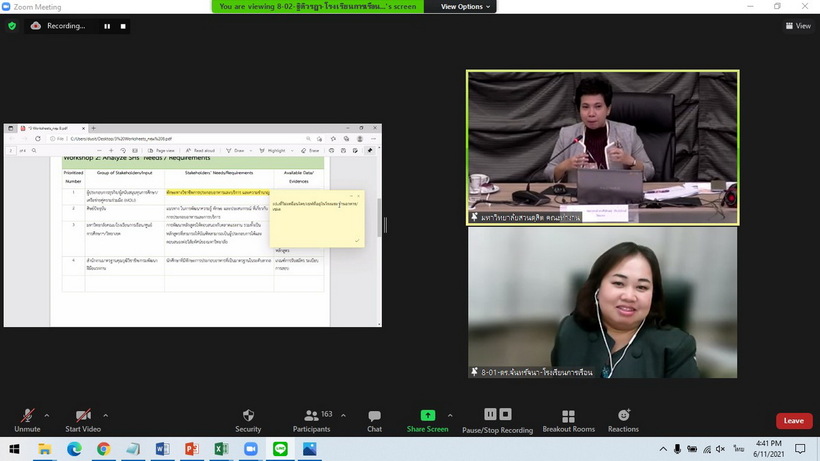Click the green encryption shield icon

12,26
